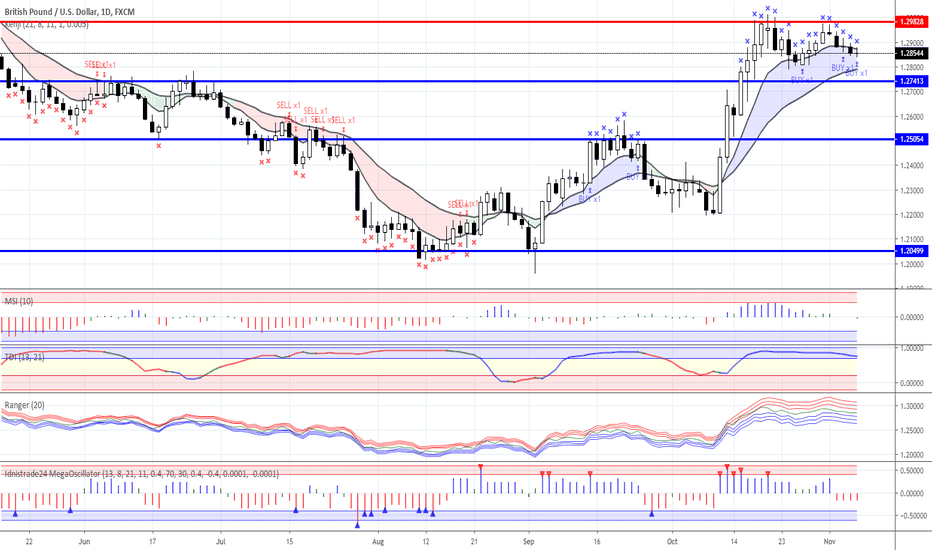This screenshot has width=932, height=550.
Task: Select the blue 1.20499 price level label
Action: point(912,251)
